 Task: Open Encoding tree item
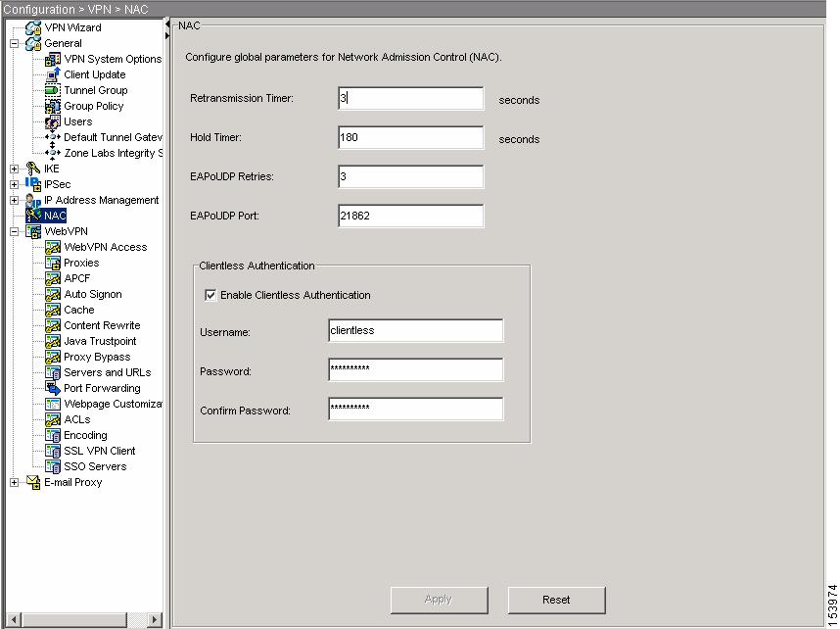coord(85,435)
